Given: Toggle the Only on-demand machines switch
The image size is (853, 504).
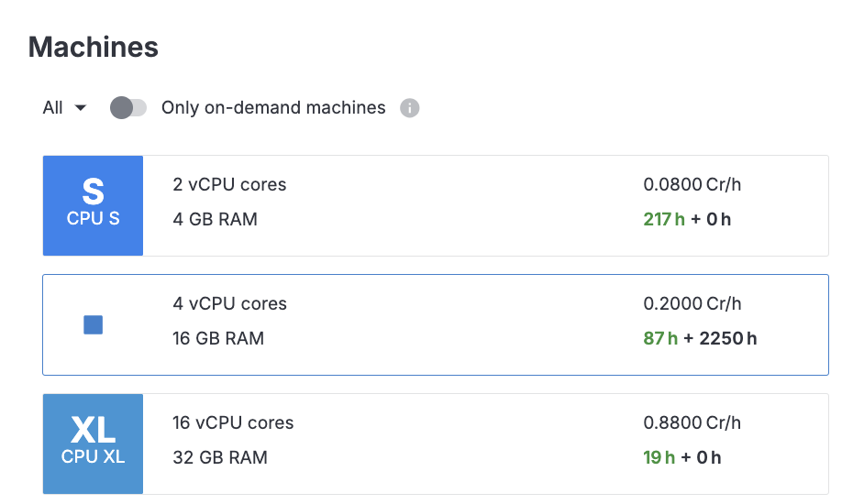Looking at the screenshot, I should [x=128, y=108].
